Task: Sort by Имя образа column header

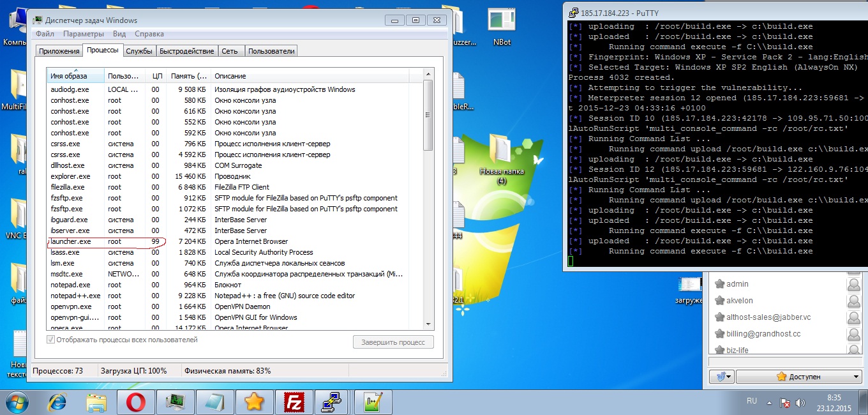Action: coord(75,76)
